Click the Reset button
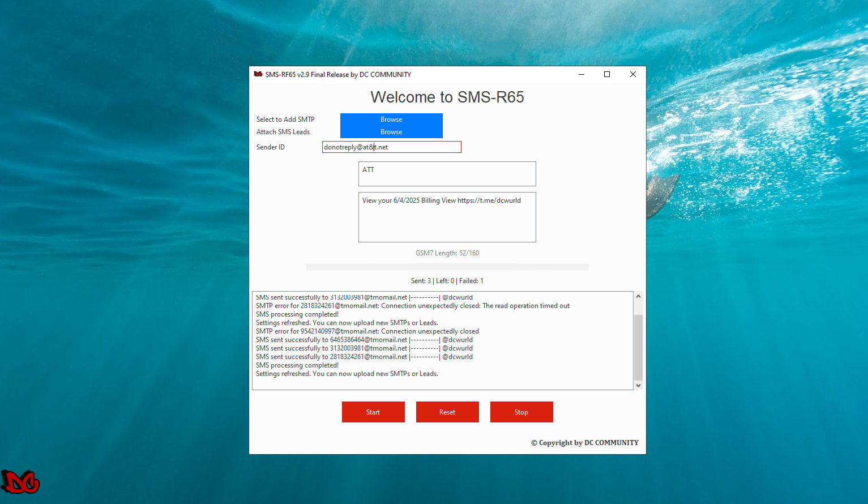 tap(447, 412)
